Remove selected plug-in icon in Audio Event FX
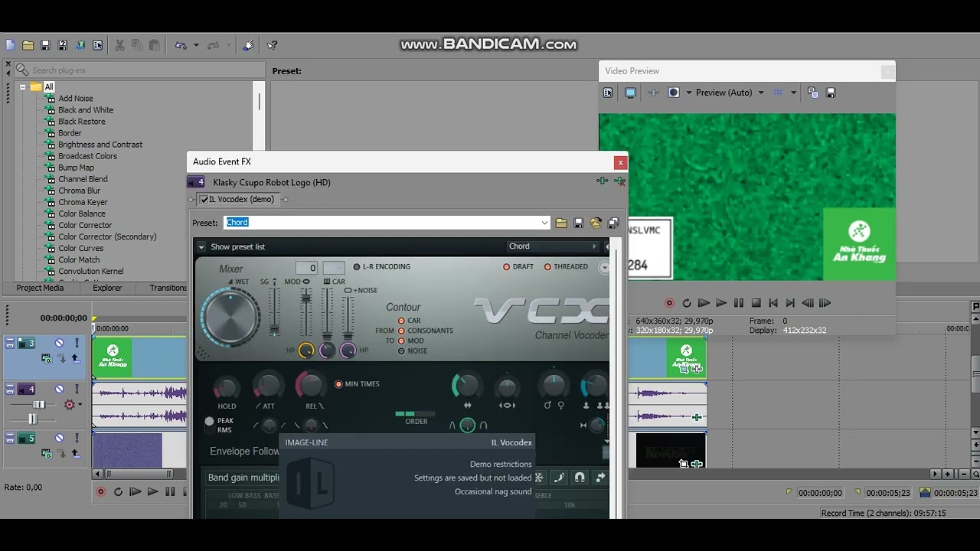This screenshot has height=551, width=980. click(619, 181)
